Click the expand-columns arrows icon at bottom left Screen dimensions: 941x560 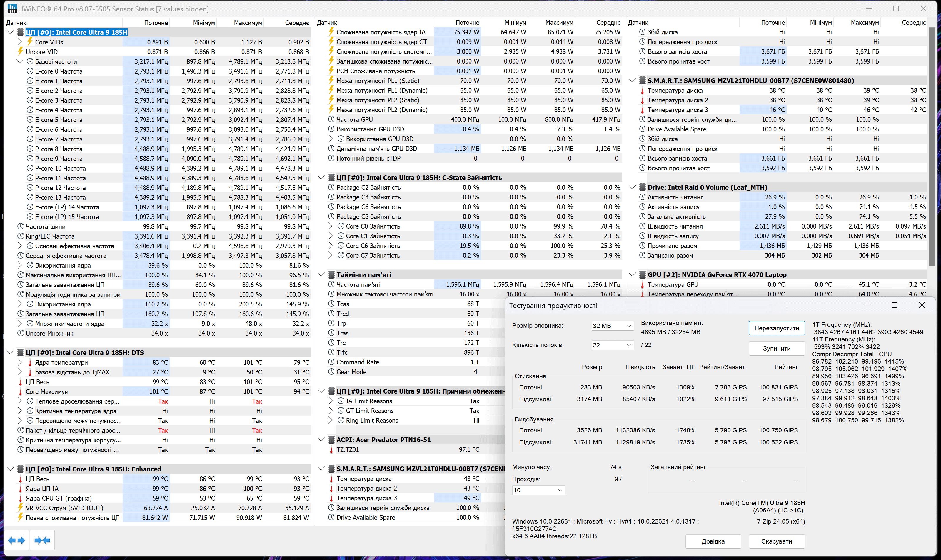[16, 540]
